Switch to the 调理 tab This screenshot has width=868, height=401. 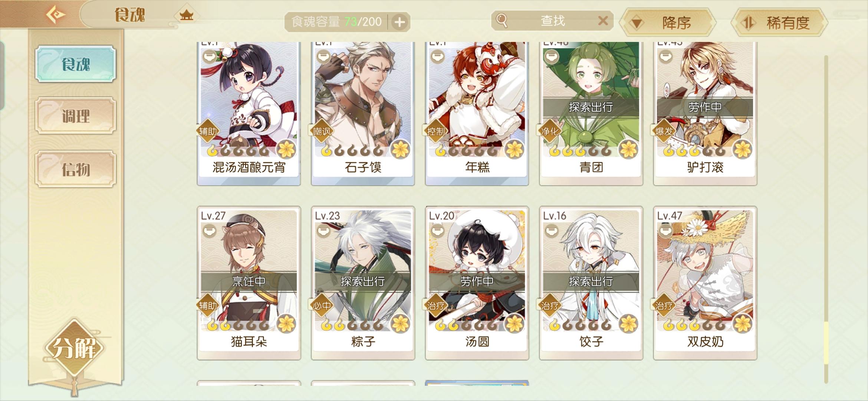76,116
